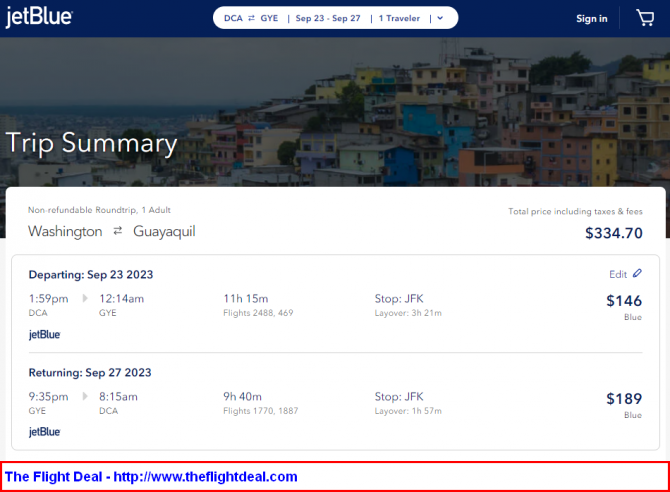The image size is (670, 492).
Task: Click the Returning: Sep 27 2023 heading
Action: pyautogui.click(x=90, y=372)
